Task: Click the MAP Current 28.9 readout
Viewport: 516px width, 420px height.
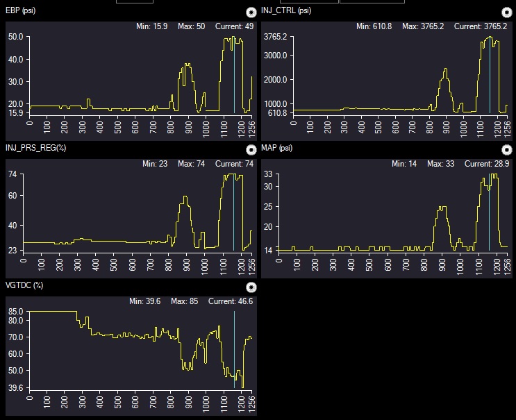Action: 487,164
